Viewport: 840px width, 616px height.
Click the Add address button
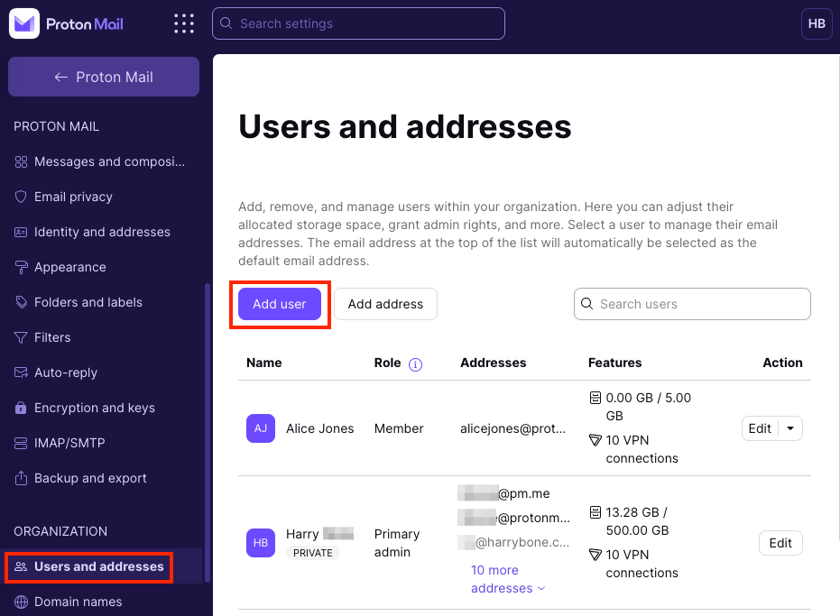385,304
